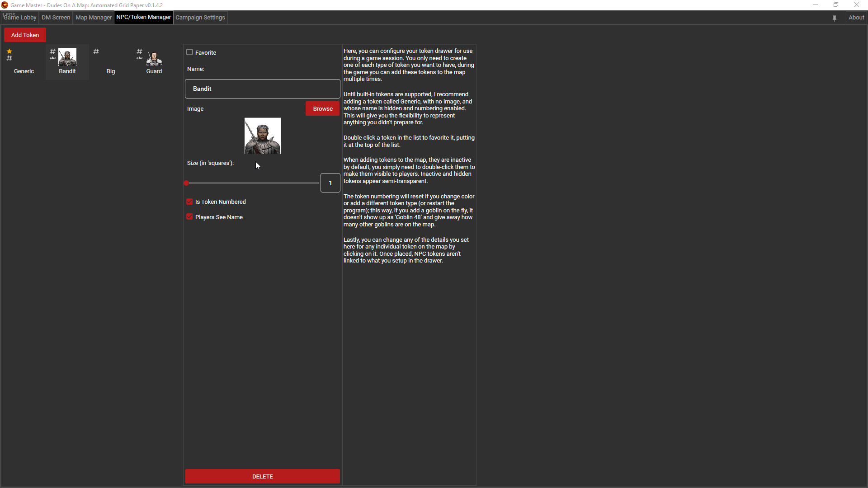868x488 pixels.
Task: Click Browse to choose a token image
Action: coord(322,108)
